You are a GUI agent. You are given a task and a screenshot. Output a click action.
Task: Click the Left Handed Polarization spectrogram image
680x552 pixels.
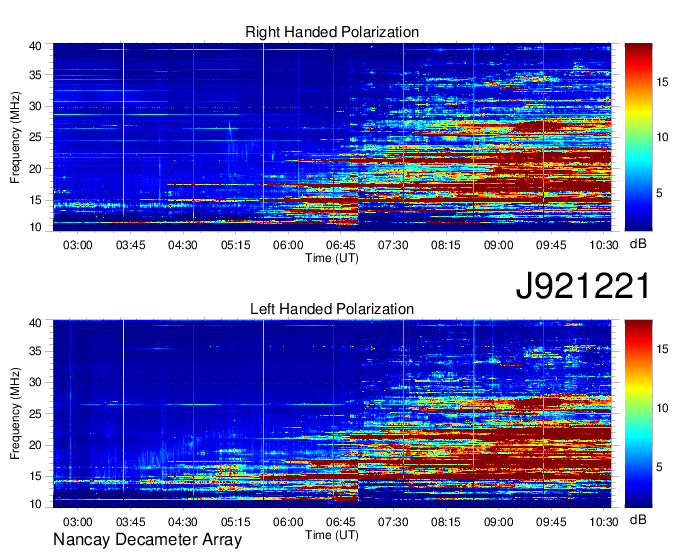(x=332, y=414)
